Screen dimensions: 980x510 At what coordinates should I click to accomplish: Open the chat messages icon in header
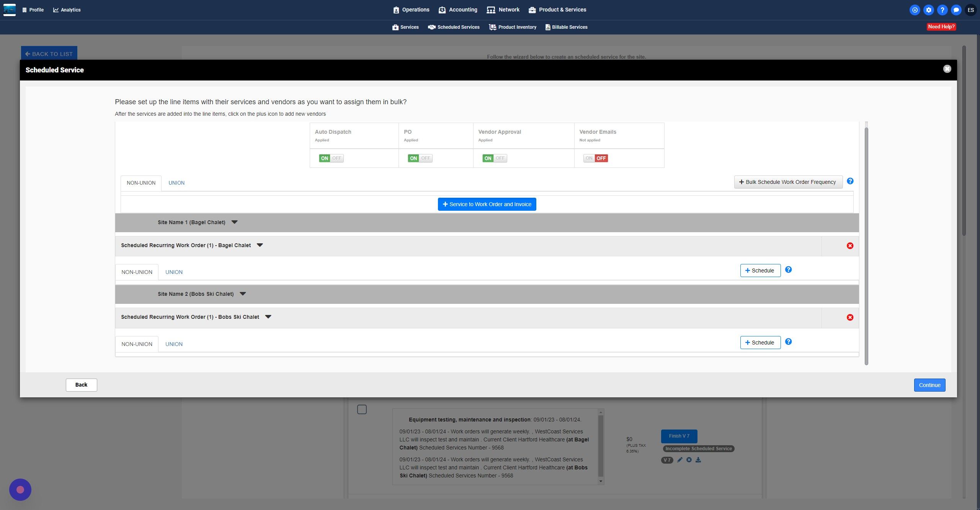956,10
